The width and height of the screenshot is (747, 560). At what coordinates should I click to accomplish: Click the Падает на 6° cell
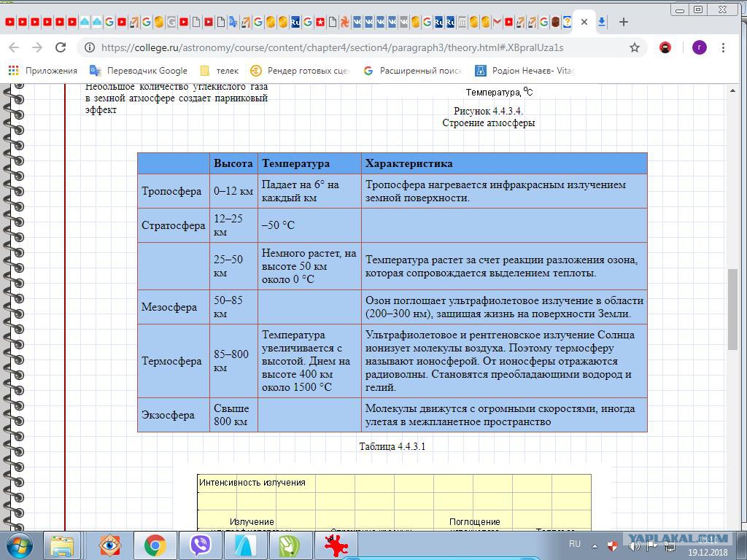(309, 192)
